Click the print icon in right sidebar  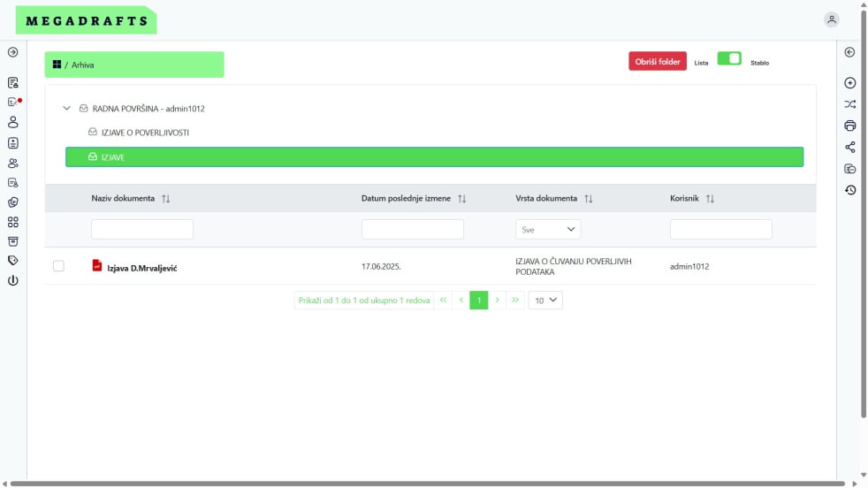[x=850, y=126]
